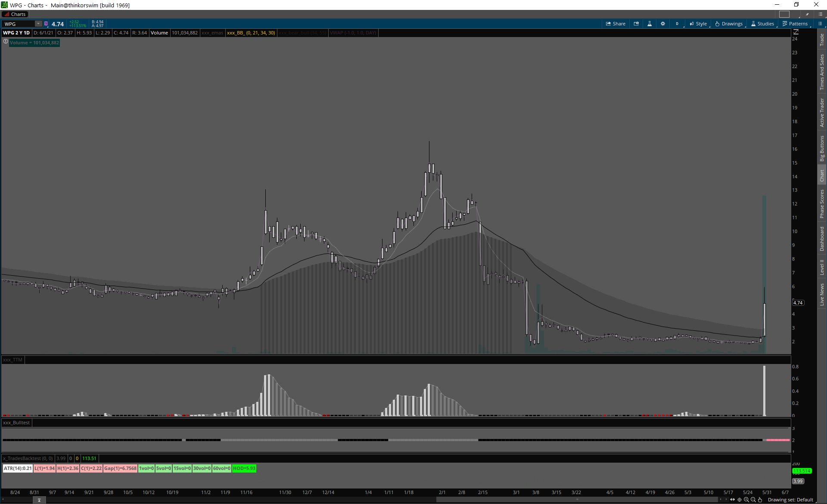Image resolution: width=827 pixels, height=504 pixels.
Task: Click the zoom out magnifier icon
Action: (x=753, y=500)
